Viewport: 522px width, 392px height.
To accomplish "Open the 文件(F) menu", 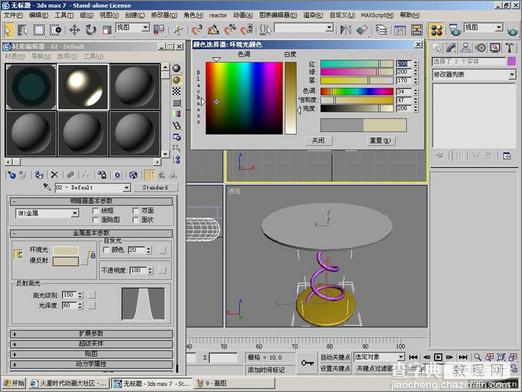I will pyautogui.click(x=13, y=15).
